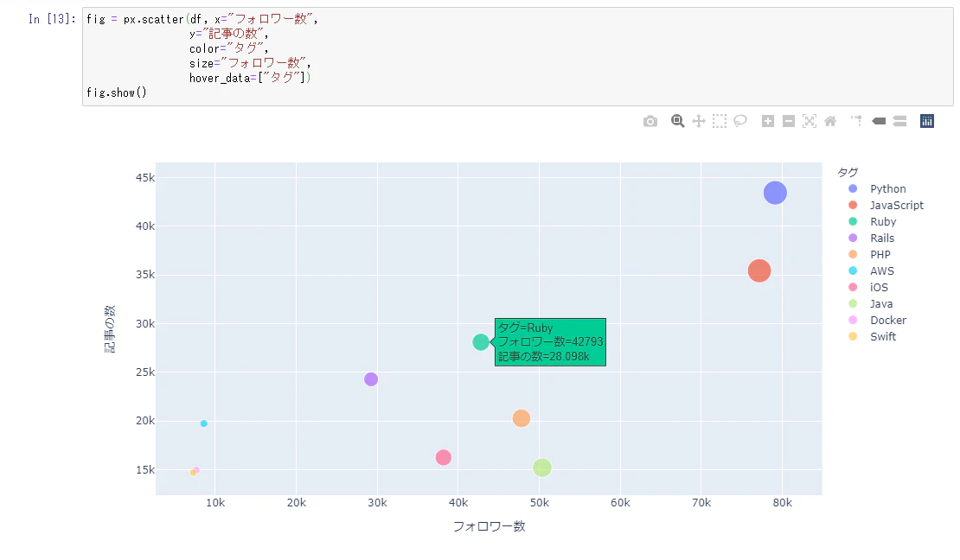Click the small cyan AWS data point

204,423
